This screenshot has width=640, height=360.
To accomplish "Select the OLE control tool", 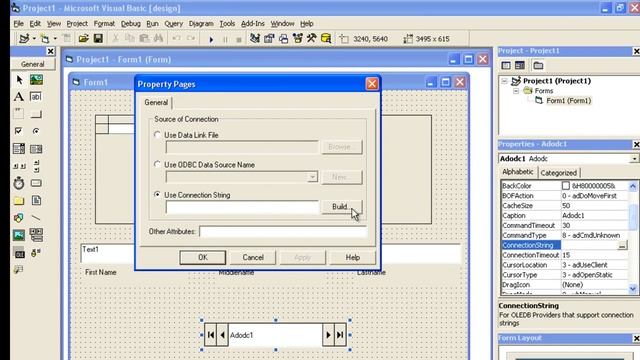I will 19,253.
